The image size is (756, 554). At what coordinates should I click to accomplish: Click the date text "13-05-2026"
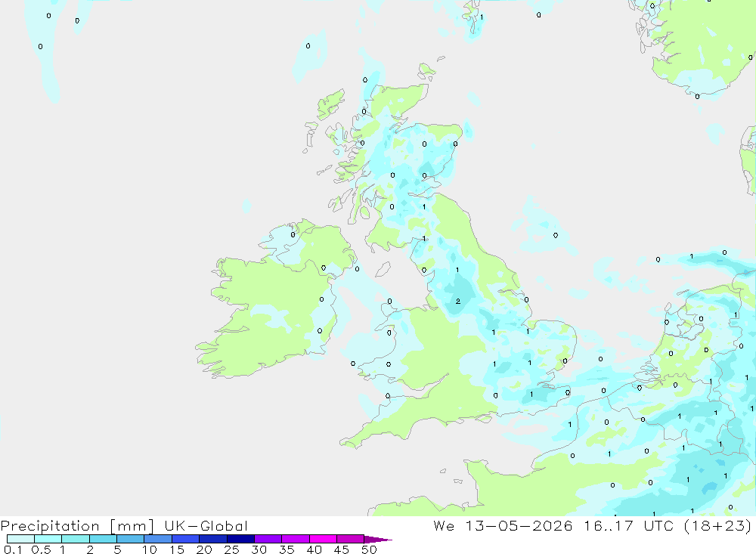(x=519, y=525)
